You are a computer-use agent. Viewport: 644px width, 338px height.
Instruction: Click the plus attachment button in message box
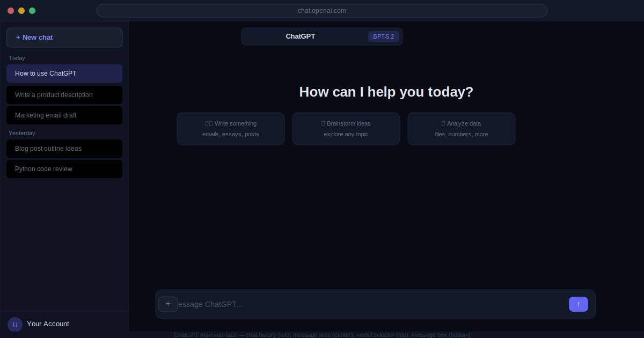[x=168, y=304]
